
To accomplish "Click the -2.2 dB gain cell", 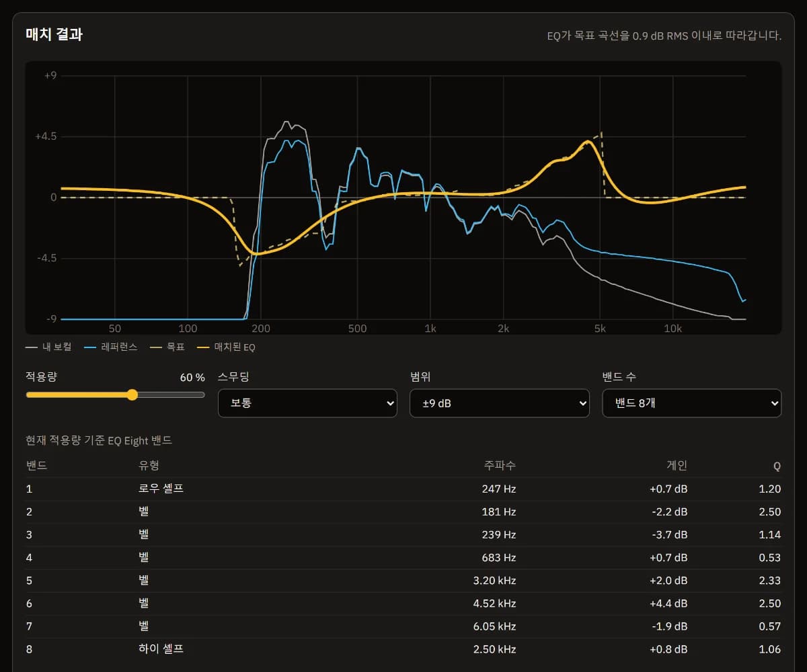I will (670, 512).
